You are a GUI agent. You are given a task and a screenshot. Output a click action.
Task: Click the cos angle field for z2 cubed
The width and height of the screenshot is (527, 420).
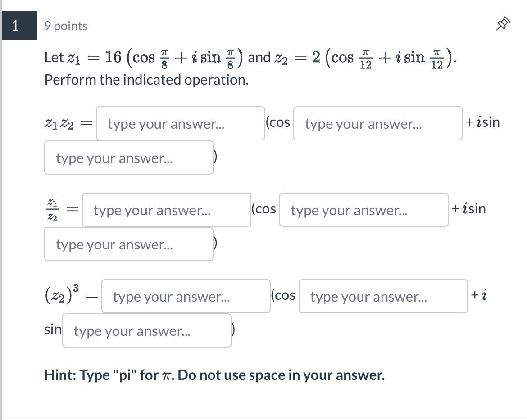click(x=383, y=296)
